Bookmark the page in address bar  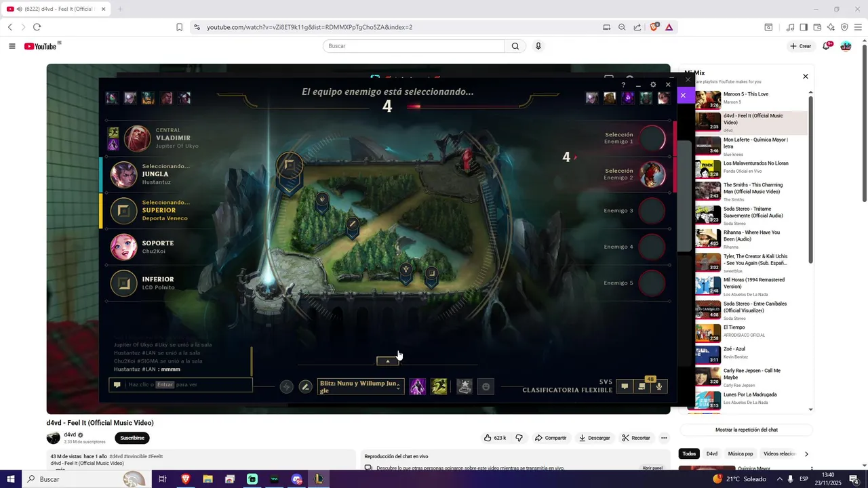180,27
